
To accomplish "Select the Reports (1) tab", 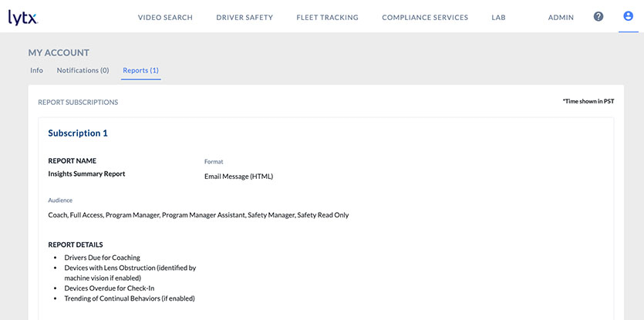I will (140, 70).
